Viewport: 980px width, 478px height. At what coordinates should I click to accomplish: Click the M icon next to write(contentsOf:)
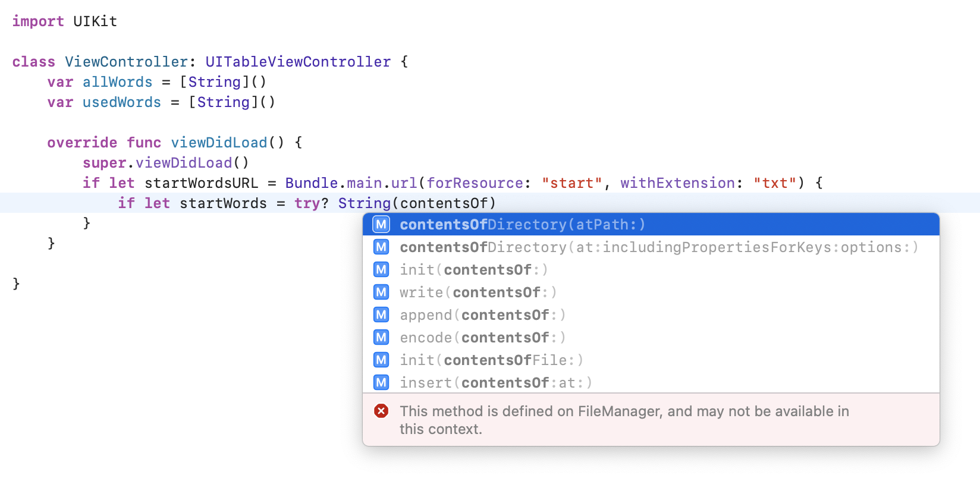(x=381, y=293)
